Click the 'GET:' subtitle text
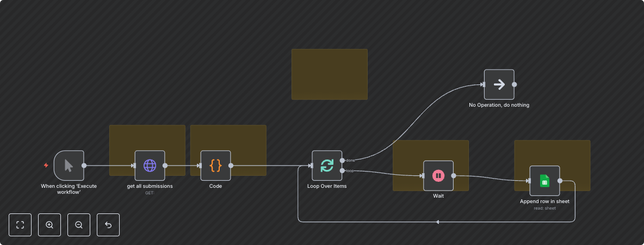 point(150,193)
